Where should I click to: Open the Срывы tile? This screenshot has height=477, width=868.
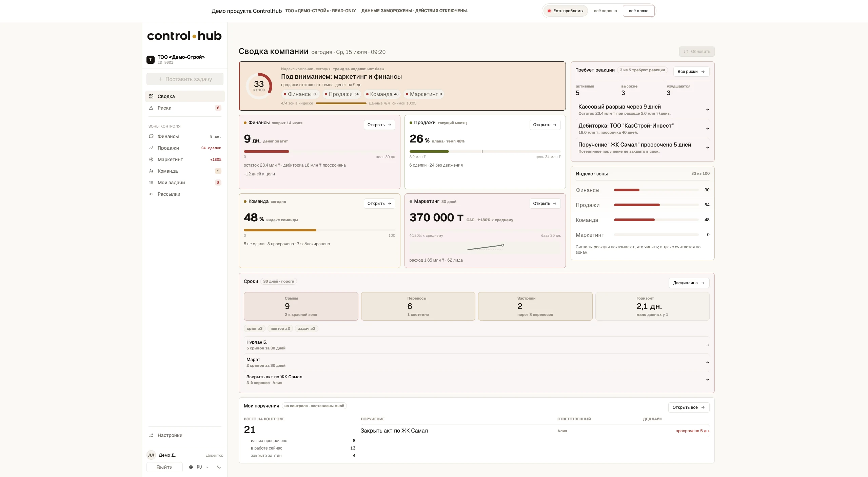pos(301,306)
